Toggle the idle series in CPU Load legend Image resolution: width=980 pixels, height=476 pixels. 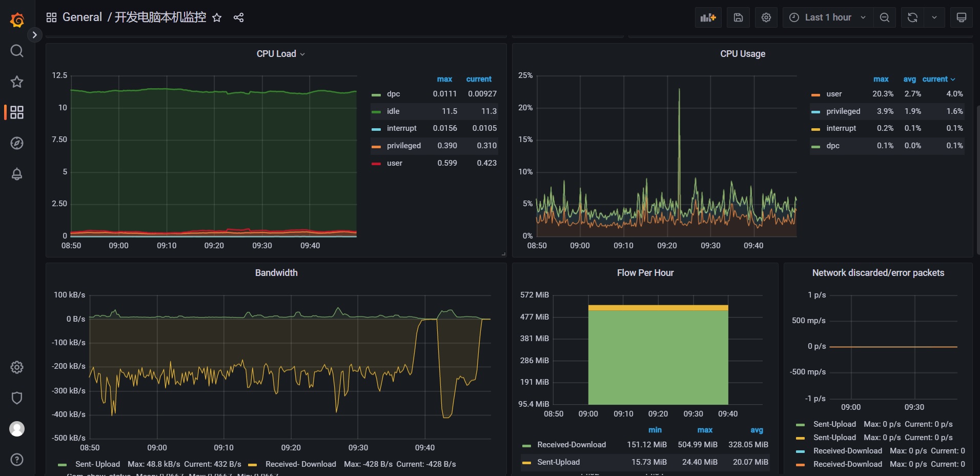click(393, 111)
